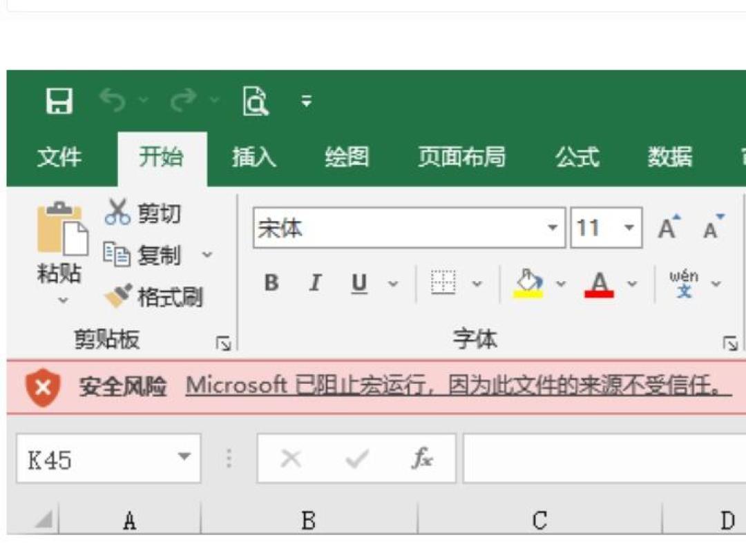
Task: Switch to the 插入 ribbon tab
Action: [254, 157]
